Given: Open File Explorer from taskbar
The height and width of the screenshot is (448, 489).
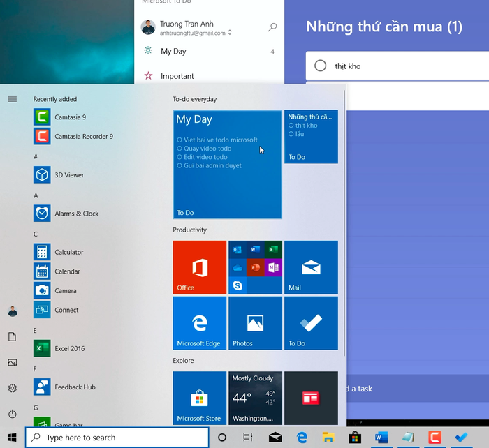Looking at the screenshot, I should click(328, 438).
